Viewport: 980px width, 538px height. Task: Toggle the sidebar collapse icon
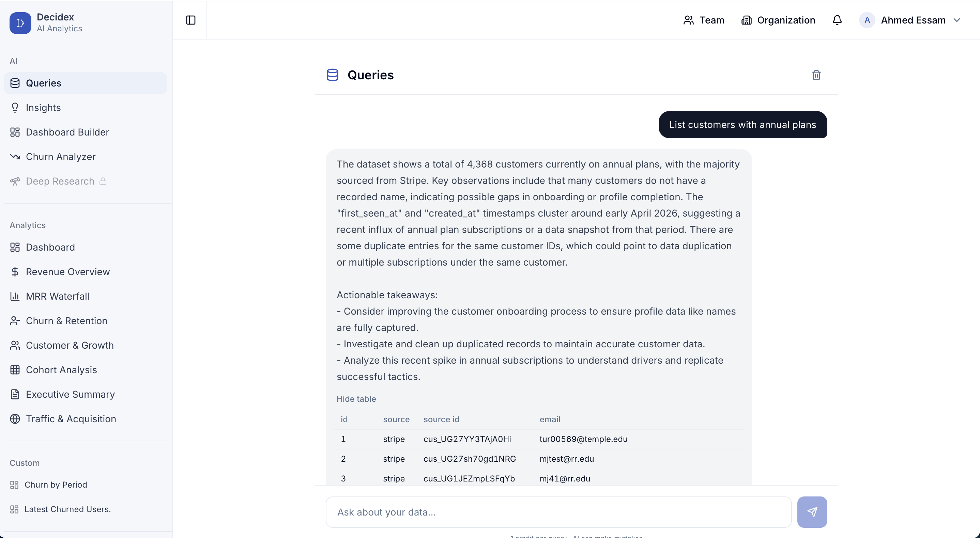pyautogui.click(x=190, y=20)
